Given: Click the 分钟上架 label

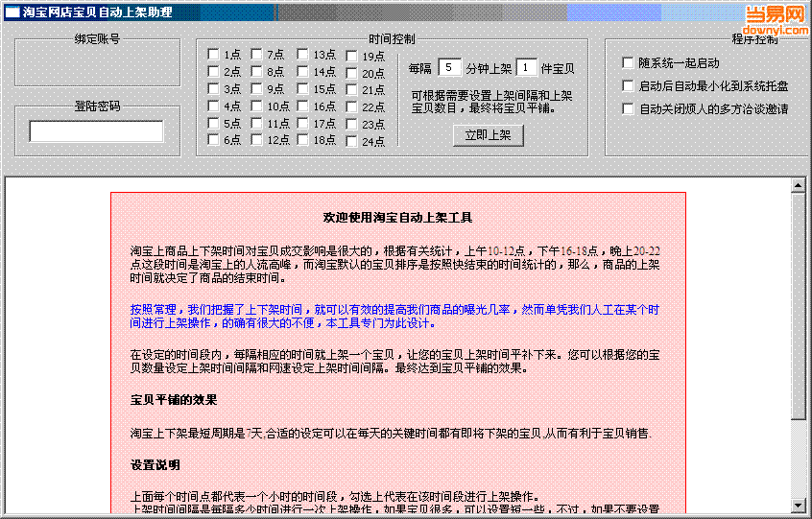Looking at the screenshot, I should 489,68.
